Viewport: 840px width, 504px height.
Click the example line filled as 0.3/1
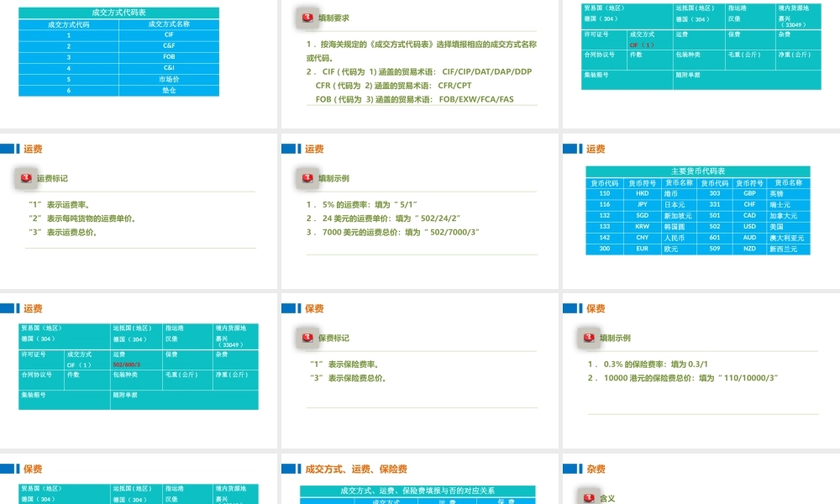coord(648,365)
